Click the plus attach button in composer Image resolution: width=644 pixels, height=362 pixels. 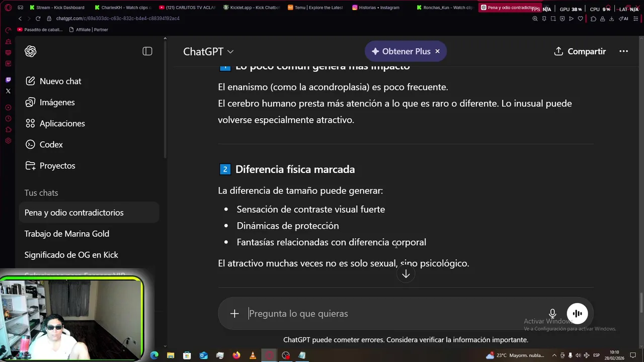click(x=234, y=314)
